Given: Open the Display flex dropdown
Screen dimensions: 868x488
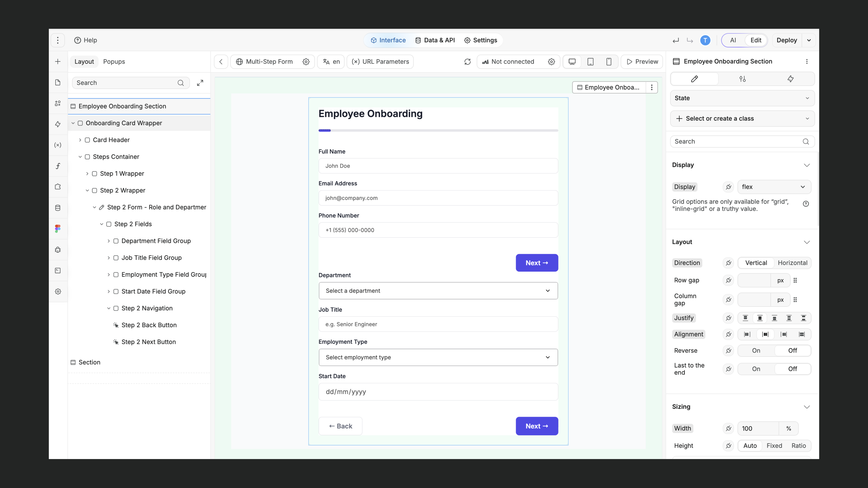Looking at the screenshot, I should [x=774, y=187].
